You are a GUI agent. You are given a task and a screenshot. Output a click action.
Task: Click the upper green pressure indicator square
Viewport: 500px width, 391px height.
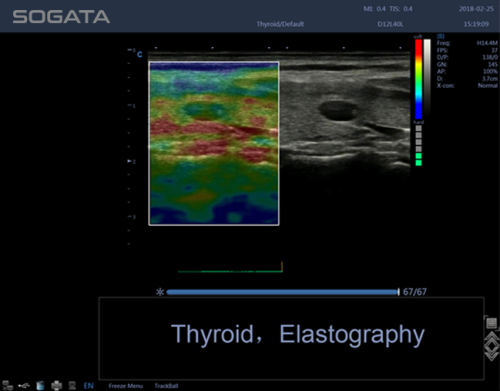tap(419, 156)
